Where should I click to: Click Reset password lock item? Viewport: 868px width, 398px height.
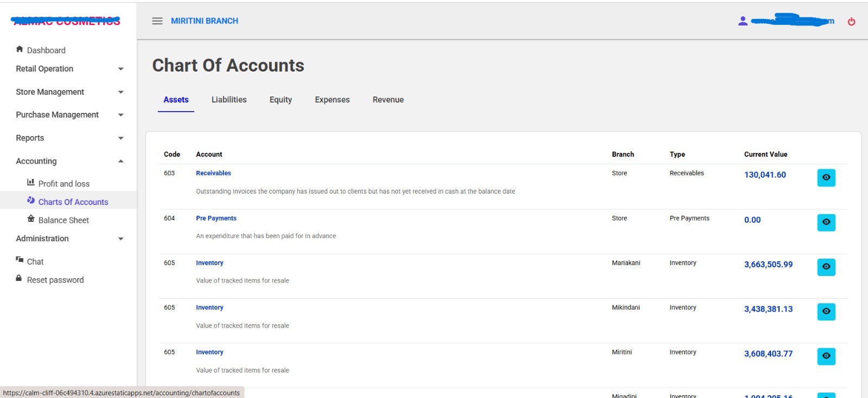[19, 279]
